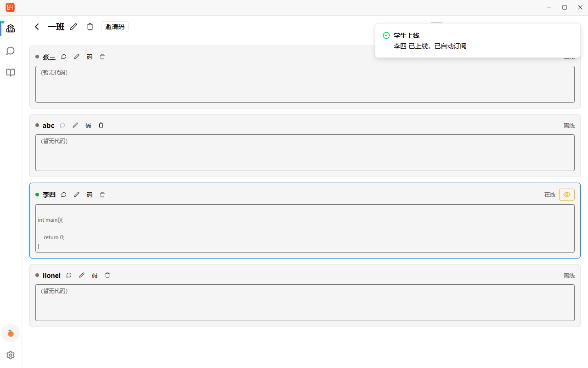Click the 离线 status on abc's card
This screenshot has height=368, width=588.
(569, 125)
